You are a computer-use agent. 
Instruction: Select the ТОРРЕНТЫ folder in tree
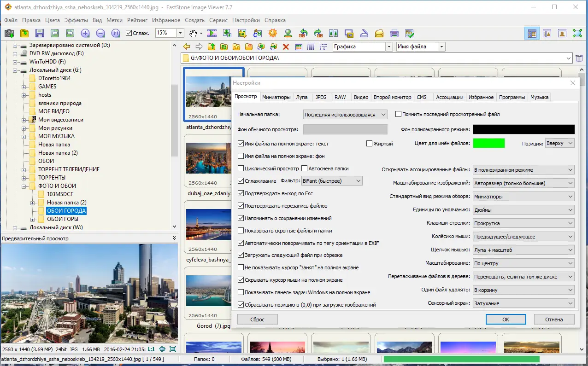click(x=52, y=178)
